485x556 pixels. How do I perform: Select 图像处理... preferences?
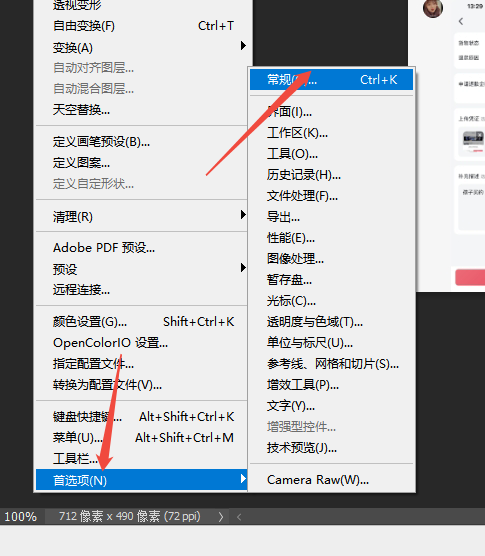[x=331, y=258]
